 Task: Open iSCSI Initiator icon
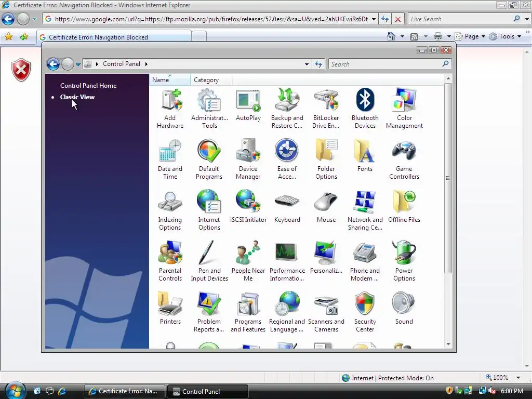tap(248, 207)
